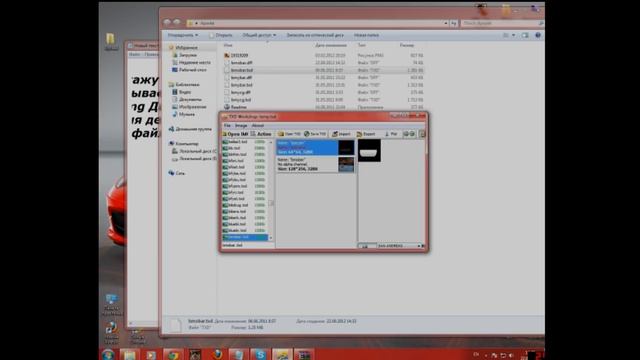Click Export button in TXD Workshop
The width and height of the screenshot is (640, 360).
pos(366,134)
